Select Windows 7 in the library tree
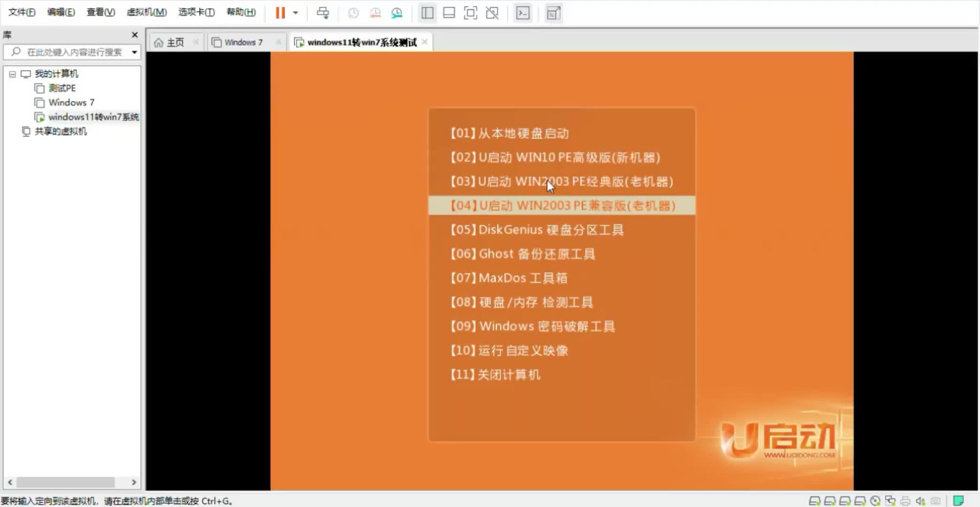The height and width of the screenshot is (507, 980). pos(71,102)
